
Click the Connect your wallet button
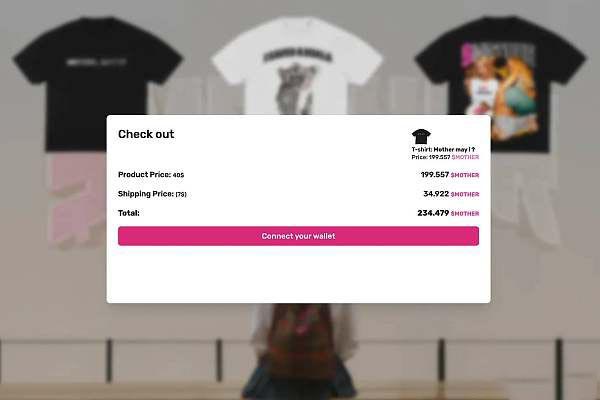298,236
